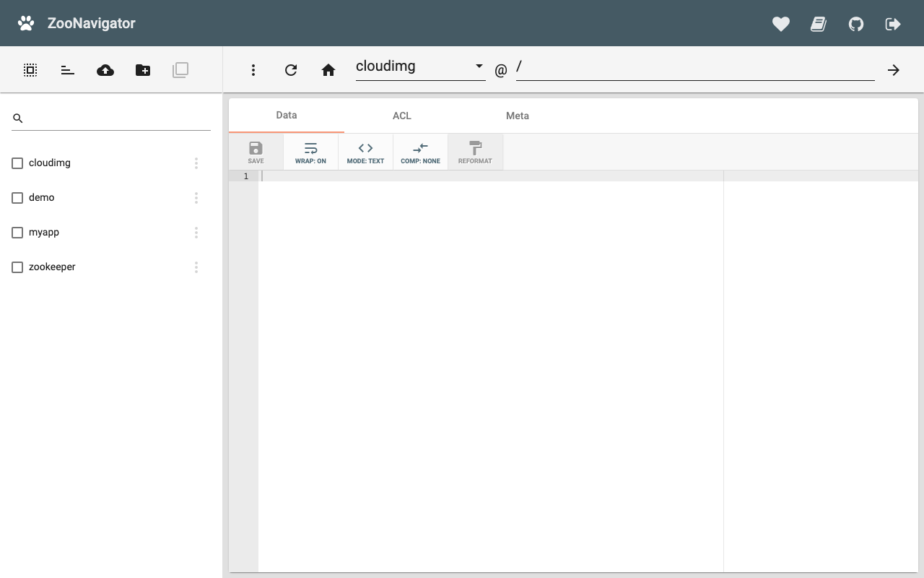
Task: Switch to the Data tab
Action: [287, 116]
